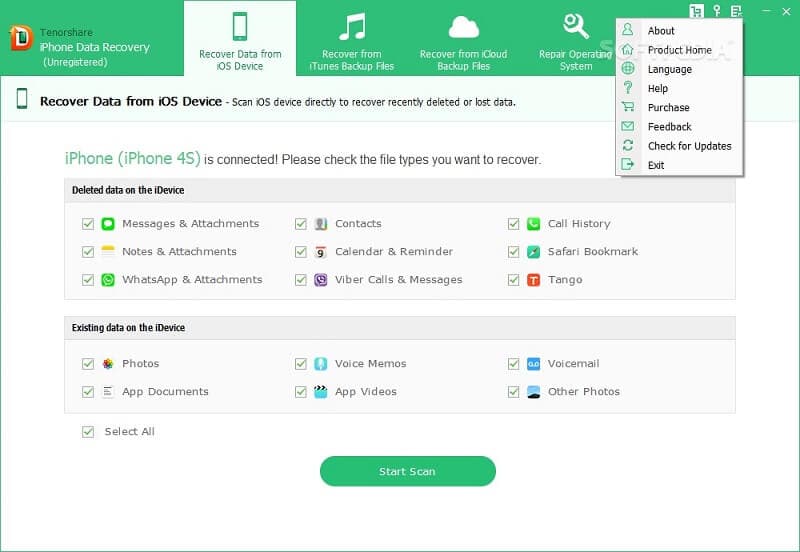Uncheck the Contacts checkbox
This screenshot has width=800, height=552.
click(x=301, y=224)
